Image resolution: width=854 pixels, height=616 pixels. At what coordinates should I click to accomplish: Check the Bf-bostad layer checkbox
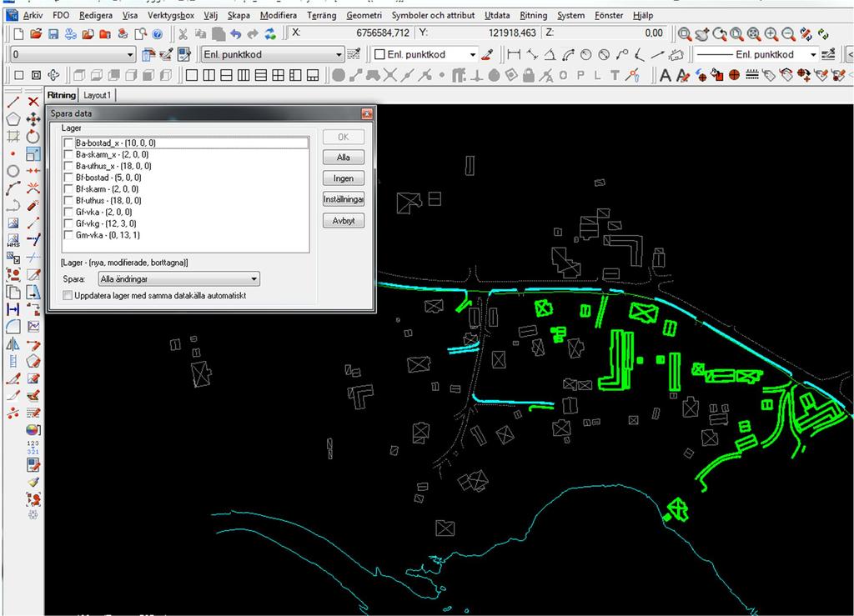(68, 178)
